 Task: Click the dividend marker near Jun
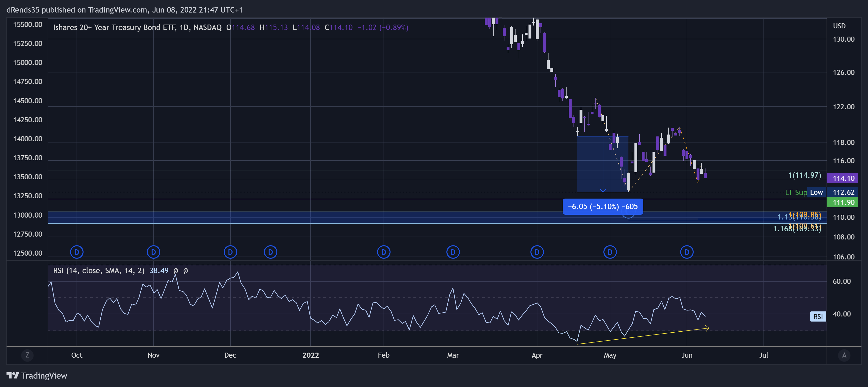[687, 252]
